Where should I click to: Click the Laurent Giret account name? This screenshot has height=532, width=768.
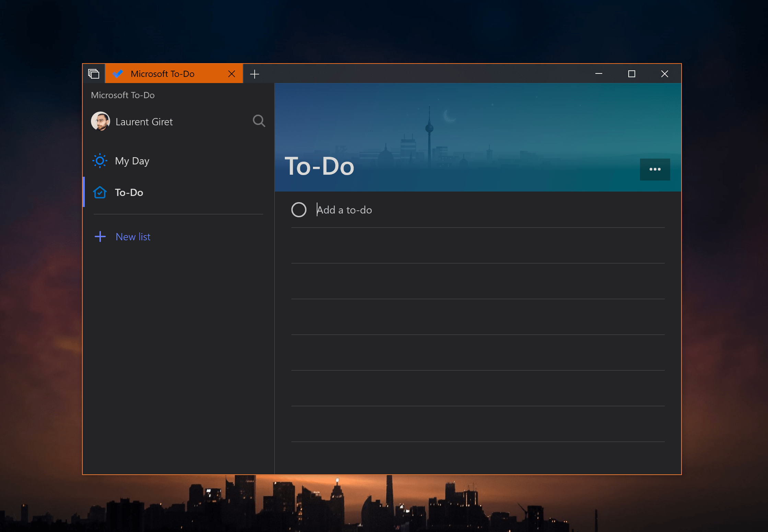pyautogui.click(x=144, y=122)
